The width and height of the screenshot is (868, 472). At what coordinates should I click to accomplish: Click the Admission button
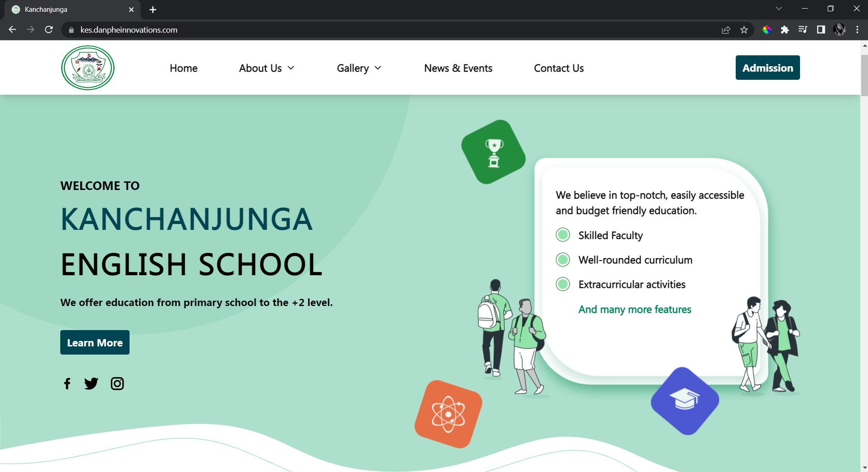[767, 68]
